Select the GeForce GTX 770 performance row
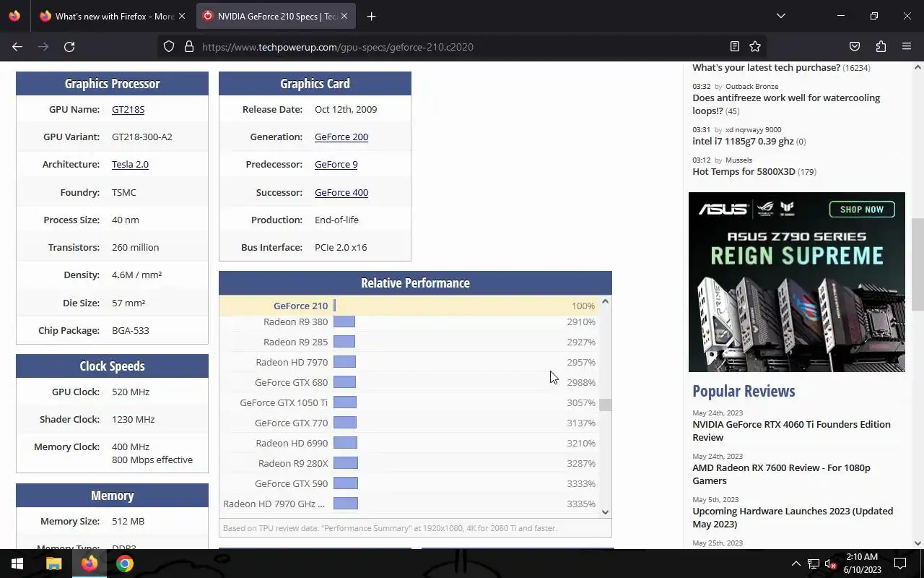 (x=409, y=423)
